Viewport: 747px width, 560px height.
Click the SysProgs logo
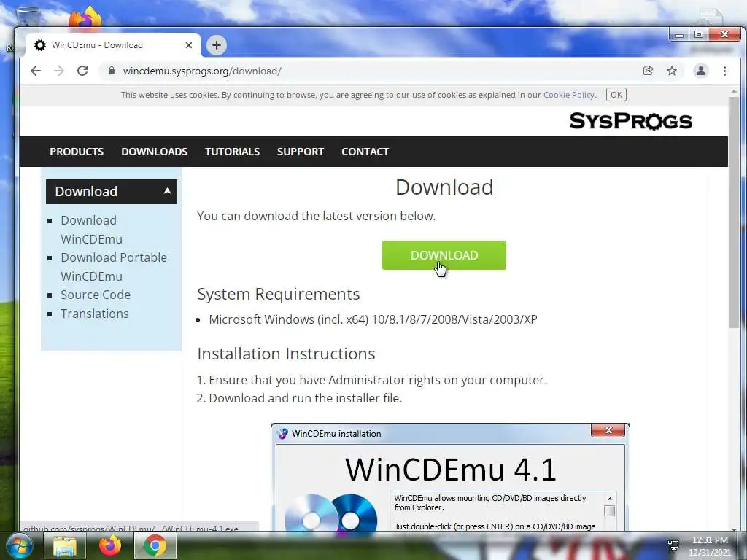(631, 121)
